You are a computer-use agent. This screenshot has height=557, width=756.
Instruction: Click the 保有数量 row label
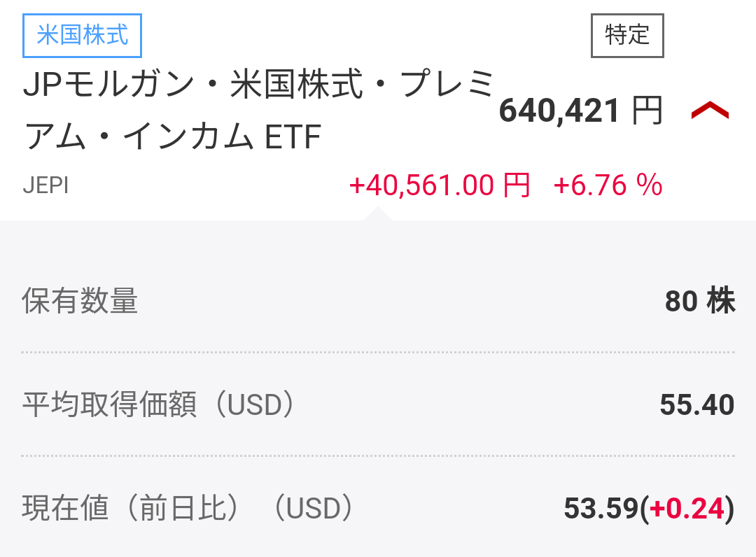80,301
